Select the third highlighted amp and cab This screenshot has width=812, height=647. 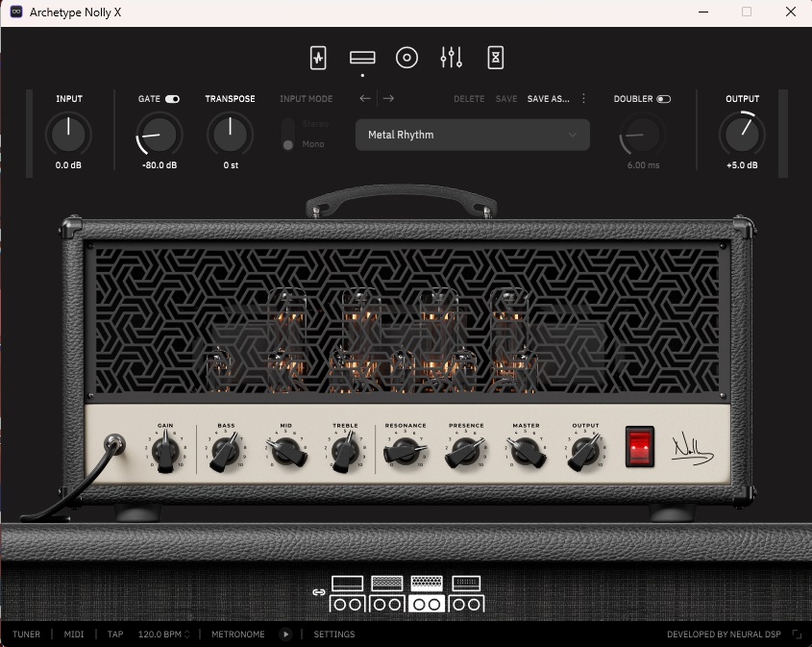tap(427, 594)
